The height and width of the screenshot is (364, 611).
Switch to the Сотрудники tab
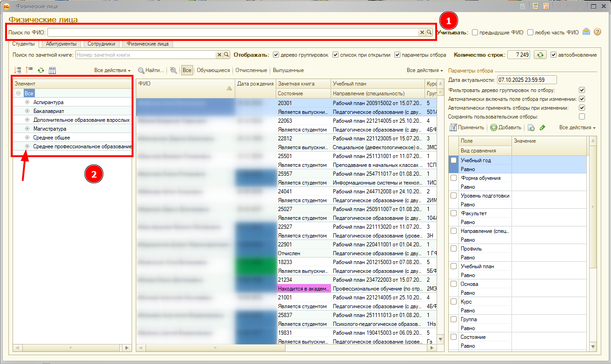click(x=101, y=44)
